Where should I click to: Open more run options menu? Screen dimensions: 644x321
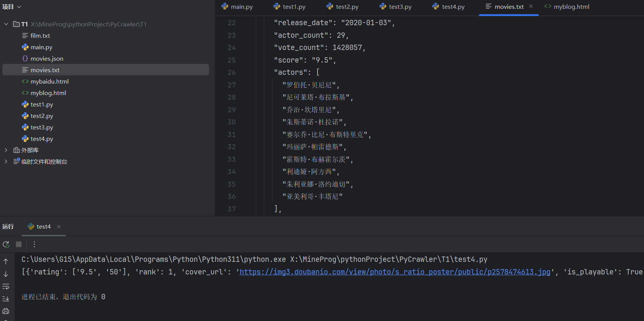(34, 244)
